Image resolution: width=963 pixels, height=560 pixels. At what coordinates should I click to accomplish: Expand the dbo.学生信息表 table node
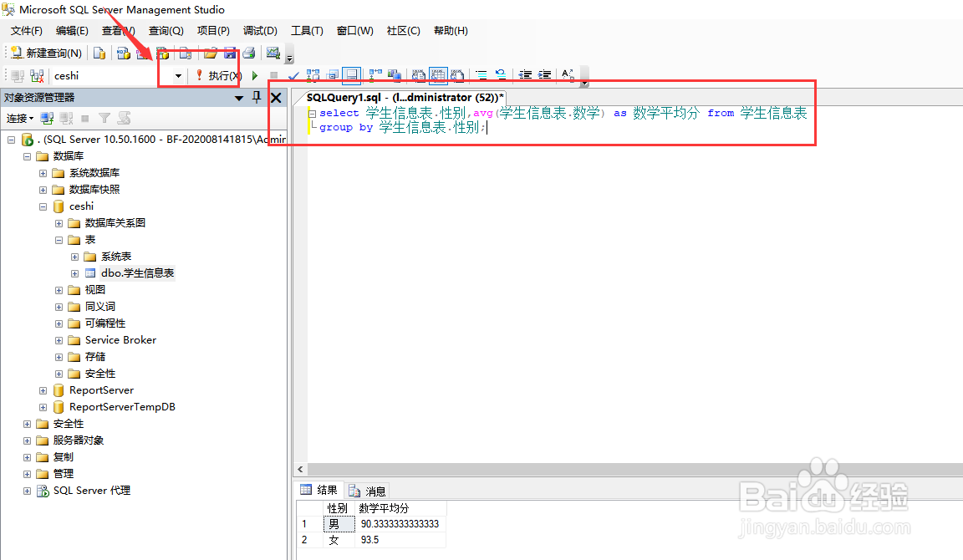pos(75,273)
